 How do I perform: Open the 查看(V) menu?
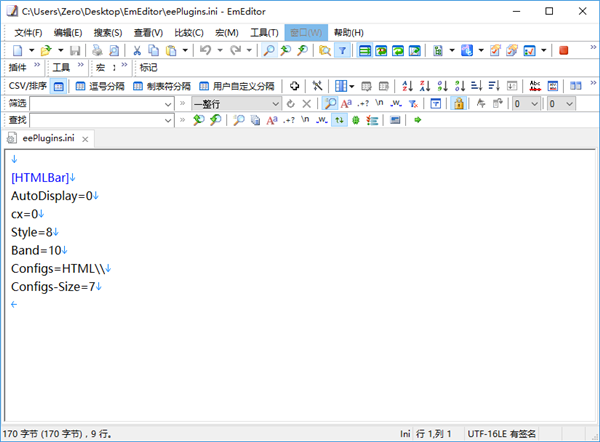(148, 33)
